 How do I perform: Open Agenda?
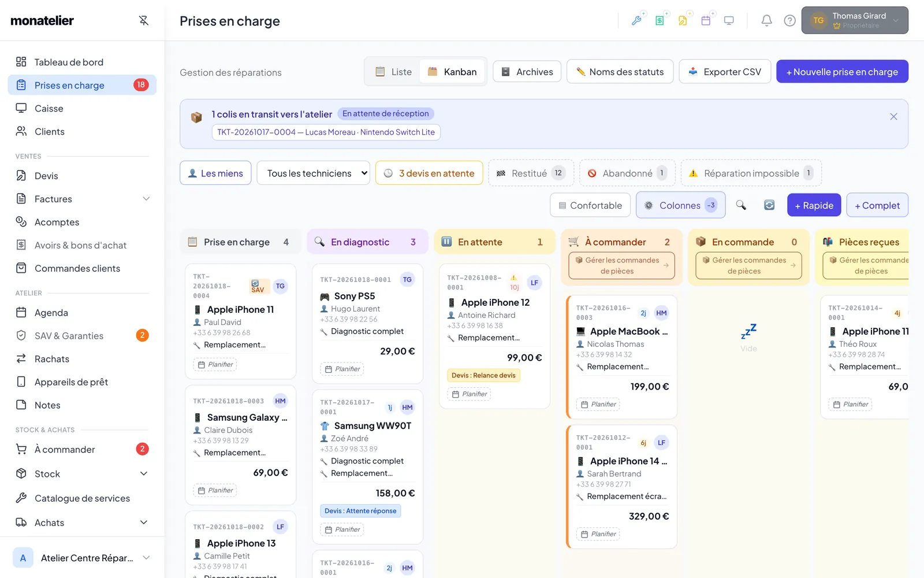[x=82, y=313]
